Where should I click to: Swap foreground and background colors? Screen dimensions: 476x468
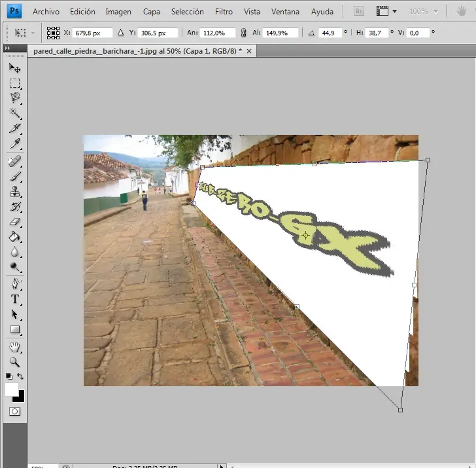pyautogui.click(x=20, y=376)
